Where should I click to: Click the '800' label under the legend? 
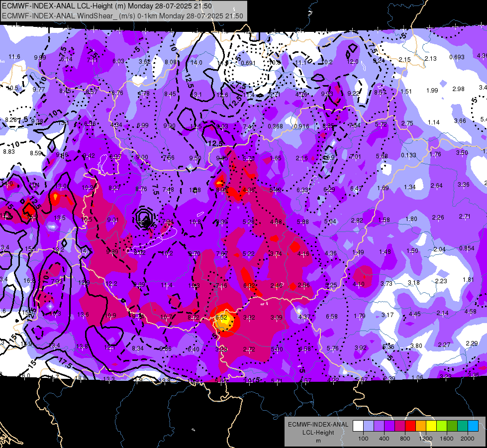405,439
